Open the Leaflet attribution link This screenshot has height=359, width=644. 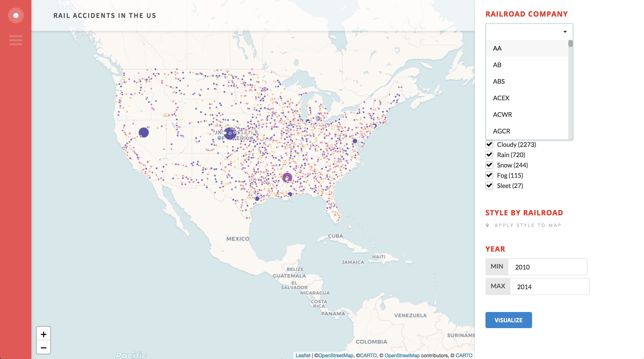[x=303, y=355]
